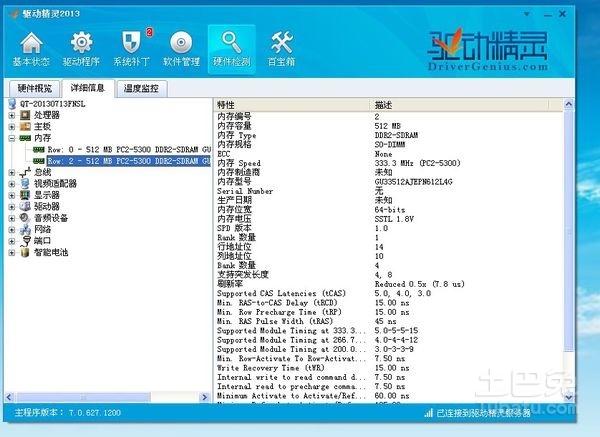The width and height of the screenshot is (600, 437).
Task: Expand the 总线 tree node
Action: [x=12, y=173]
